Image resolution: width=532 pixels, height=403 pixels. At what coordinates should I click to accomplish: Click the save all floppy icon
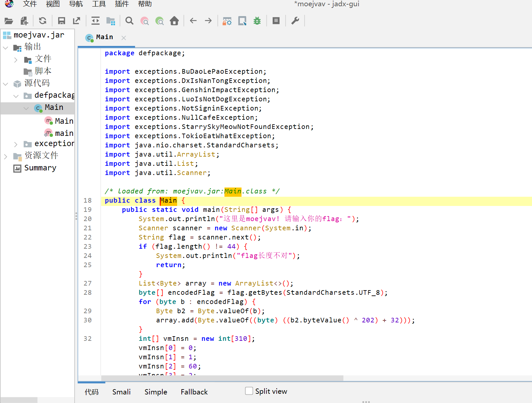click(61, 21)
